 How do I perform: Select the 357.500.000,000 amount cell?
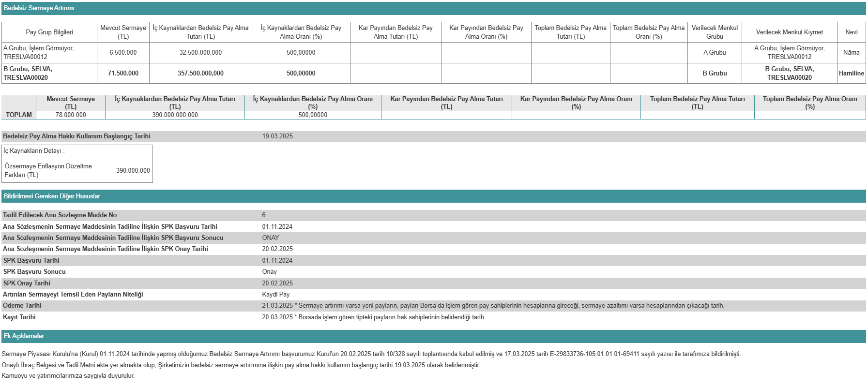(x=200, y=73)
